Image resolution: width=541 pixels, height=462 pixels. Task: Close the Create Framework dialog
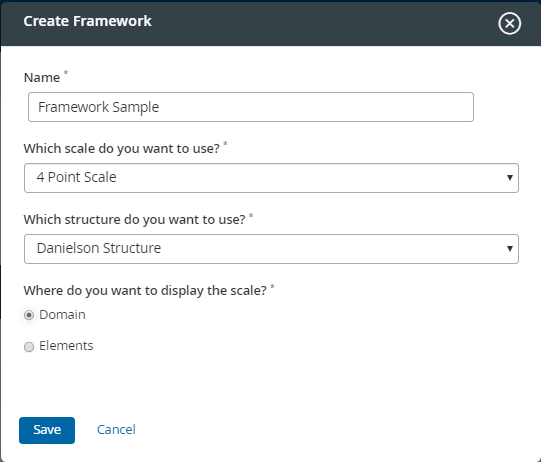coord(509,23)
